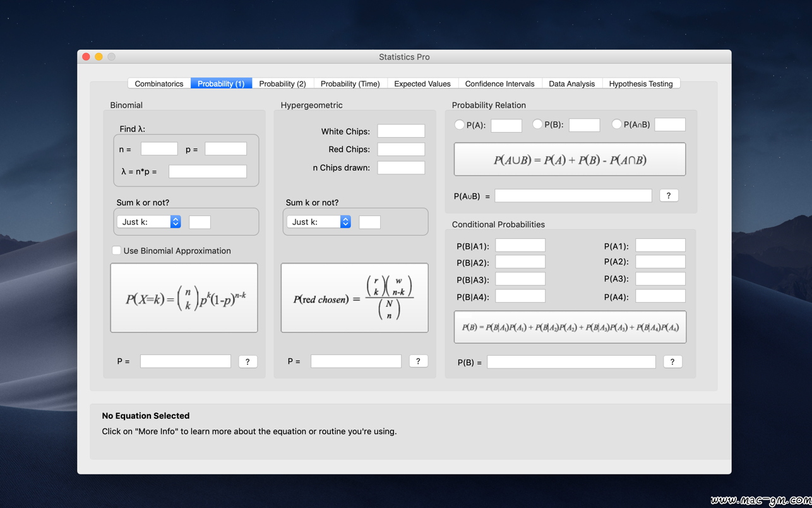Switch to Expected Values tab
The width and height of the screenshot is (812, 508).
point(422,83)
